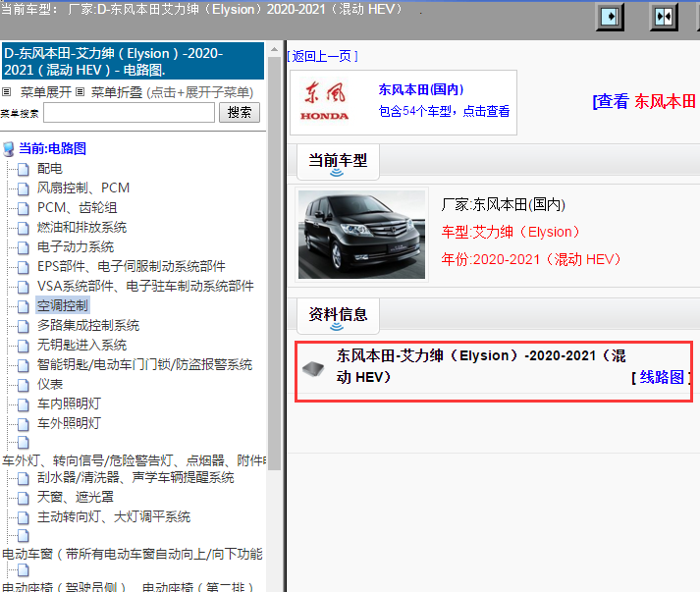Image resolution: width=700 pixels, height=592 pixels.
Task: Click page icon beside PCM、齿轮组
Action: click(x=24, y=208)
